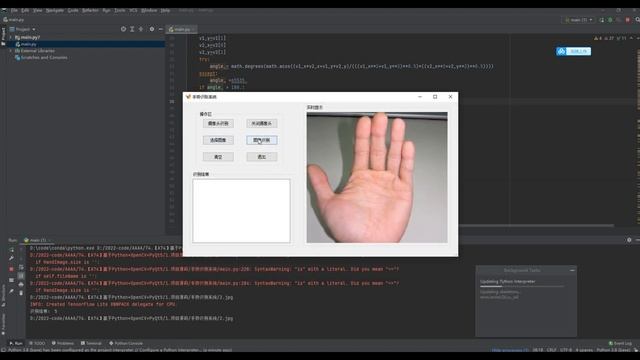The width and height of the screenshot is (640, 360).
Task: Open the Project panel gear settings
Action: pos(152,29)
